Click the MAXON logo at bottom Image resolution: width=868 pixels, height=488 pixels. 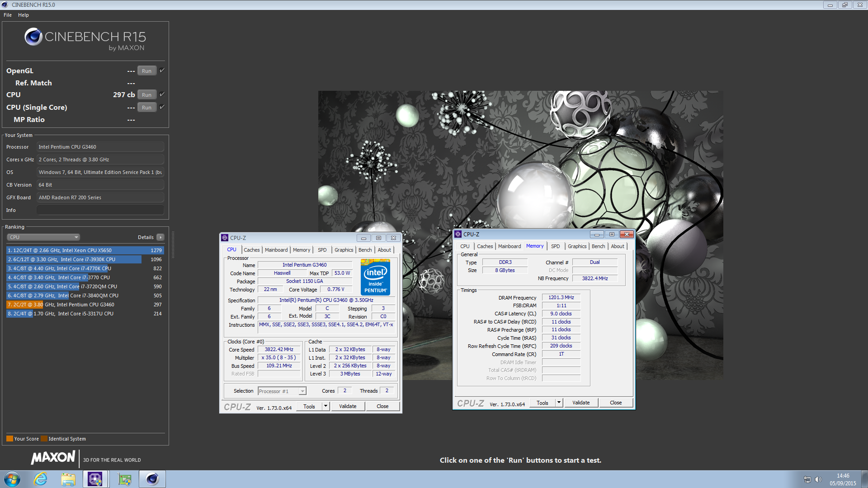[x=53, y=458]
